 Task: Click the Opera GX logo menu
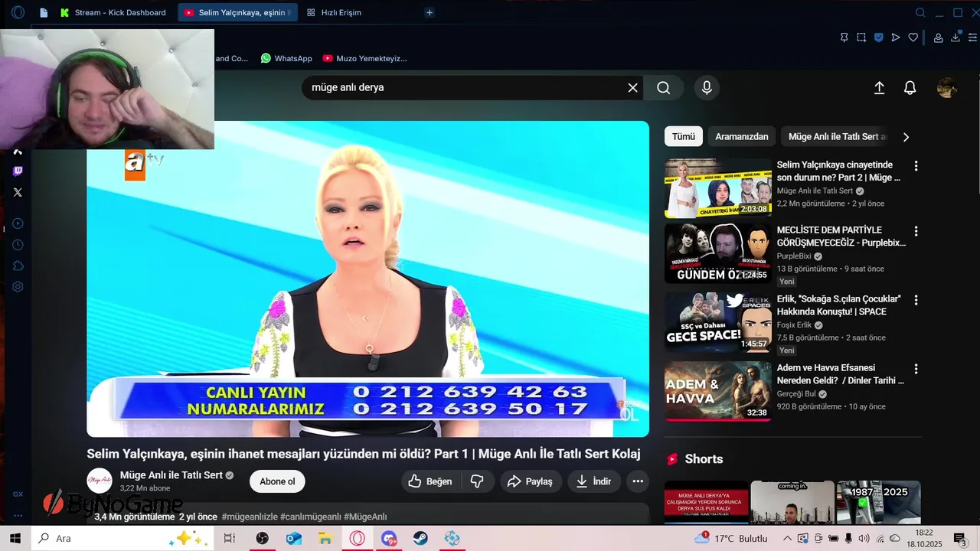click(18, 12)
